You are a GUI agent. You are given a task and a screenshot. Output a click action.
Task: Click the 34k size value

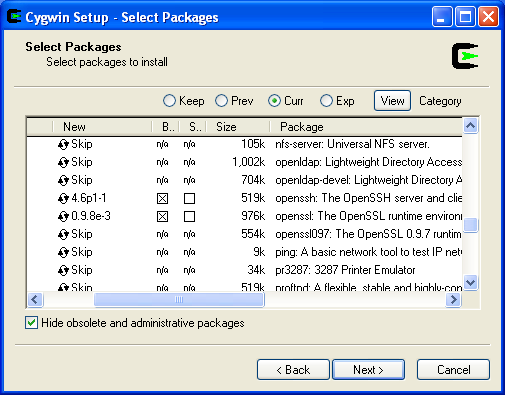click(x=256, y=270)
